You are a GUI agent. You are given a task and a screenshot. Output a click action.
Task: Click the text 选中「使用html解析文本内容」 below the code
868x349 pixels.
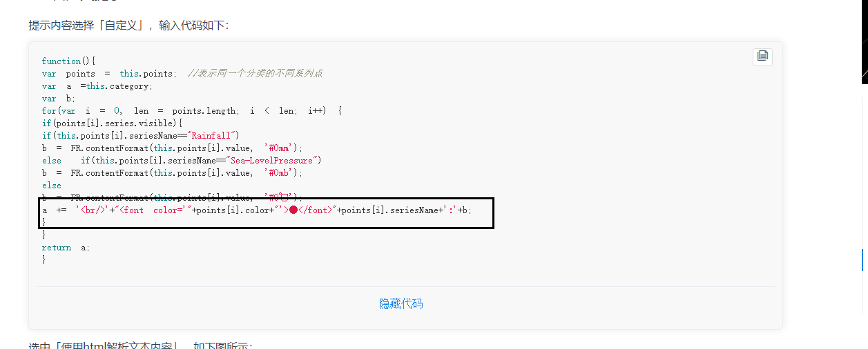pos(104,346)
